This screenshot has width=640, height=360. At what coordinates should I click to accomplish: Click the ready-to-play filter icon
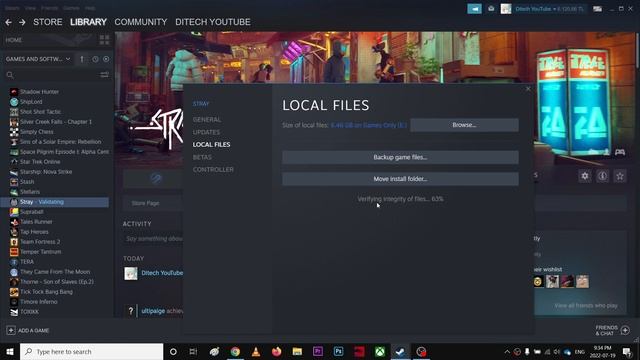106,59
